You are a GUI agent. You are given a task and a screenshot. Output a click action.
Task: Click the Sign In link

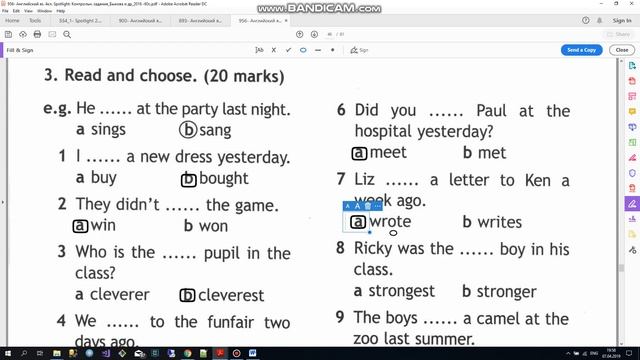point(622,20)
